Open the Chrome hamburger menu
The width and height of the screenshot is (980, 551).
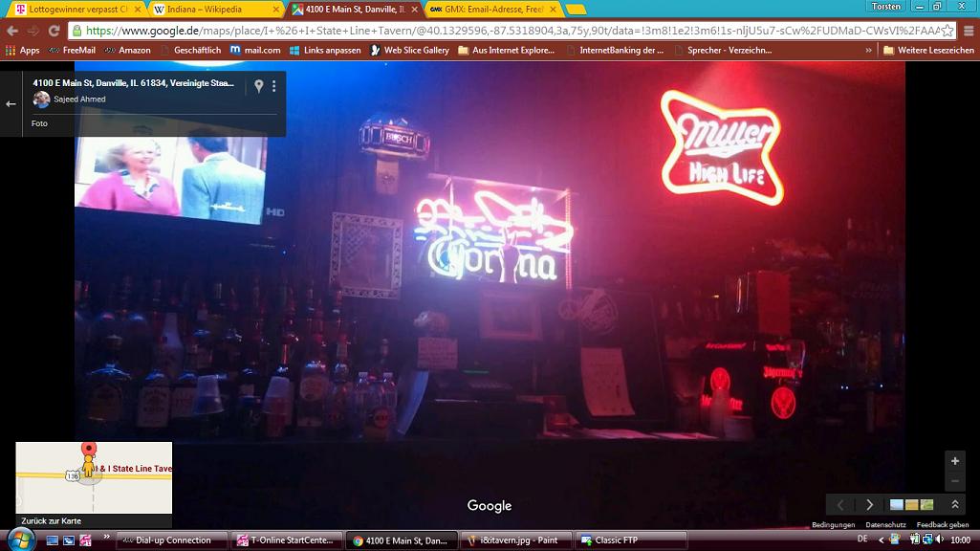point(967,31)
